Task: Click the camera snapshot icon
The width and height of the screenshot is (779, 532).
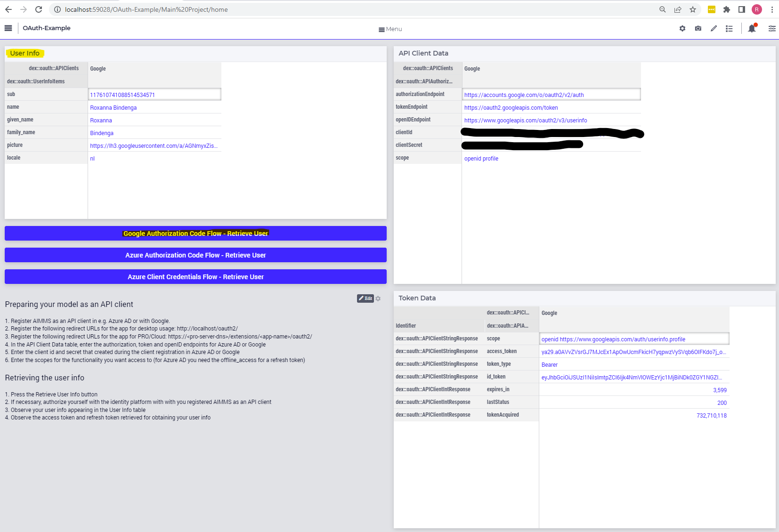Action: (x=698, y=29)
